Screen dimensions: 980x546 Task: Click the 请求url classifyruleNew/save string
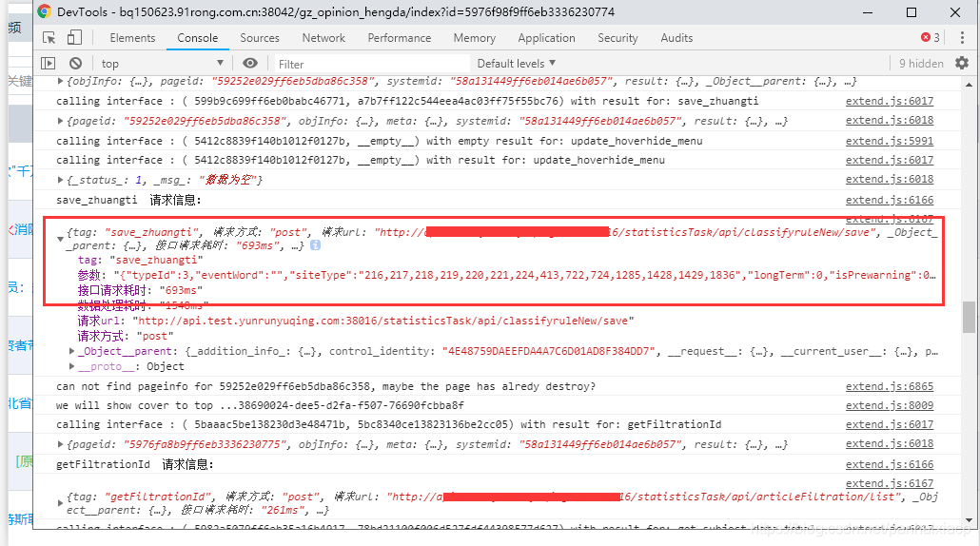coord(383,321)
